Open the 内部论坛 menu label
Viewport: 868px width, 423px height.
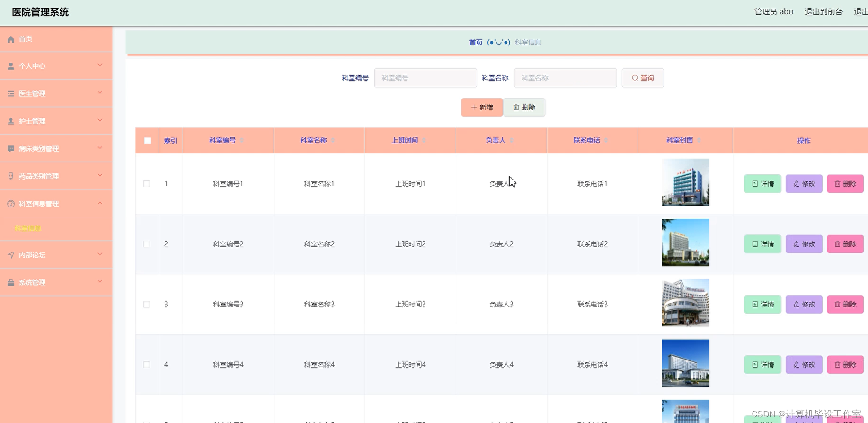[x=32, y=255]
